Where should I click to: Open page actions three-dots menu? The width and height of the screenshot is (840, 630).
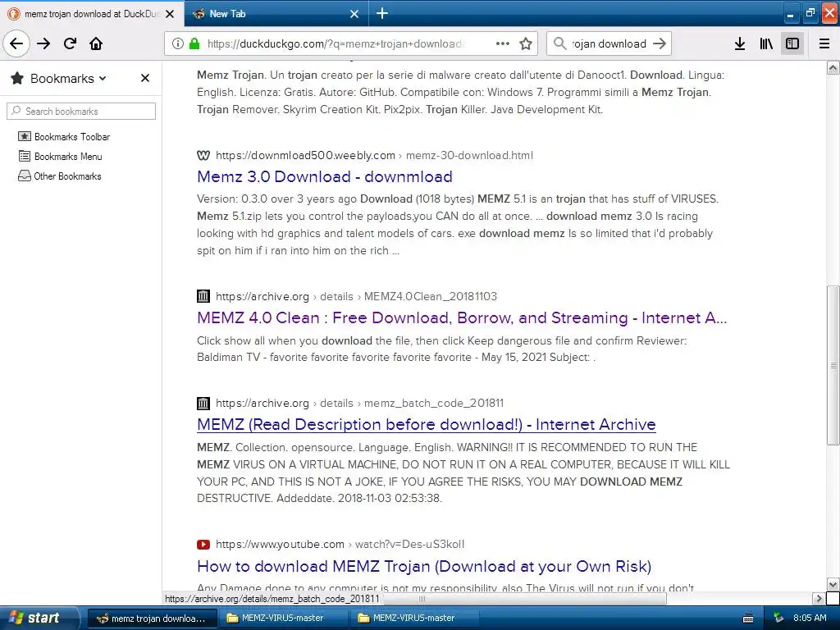pyautogui.click(x=503, y=43)
